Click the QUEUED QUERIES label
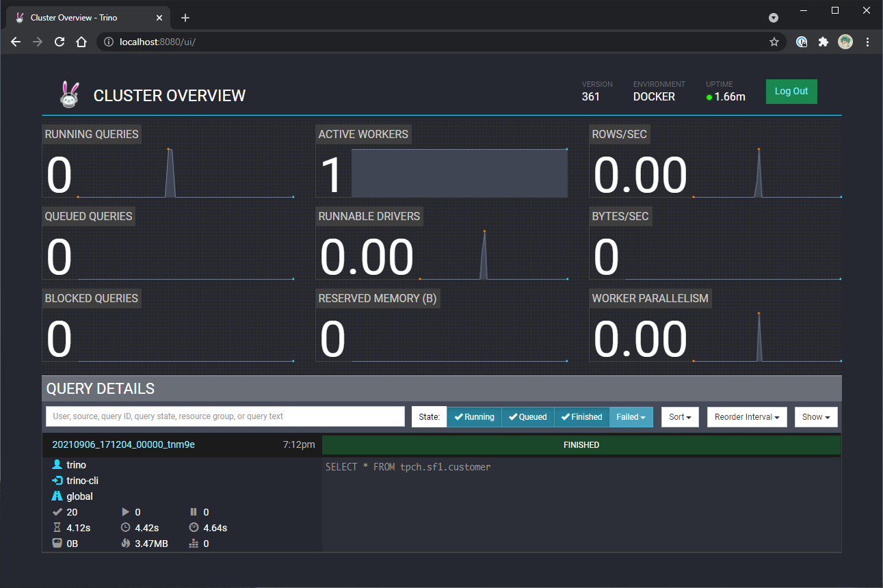The image size is (883, 588). pos(88,216)
